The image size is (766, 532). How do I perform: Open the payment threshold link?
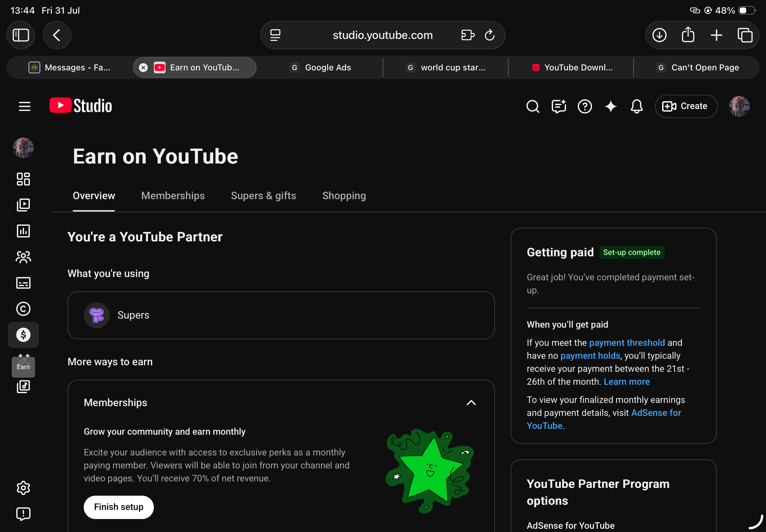click(x=627, y=343)
